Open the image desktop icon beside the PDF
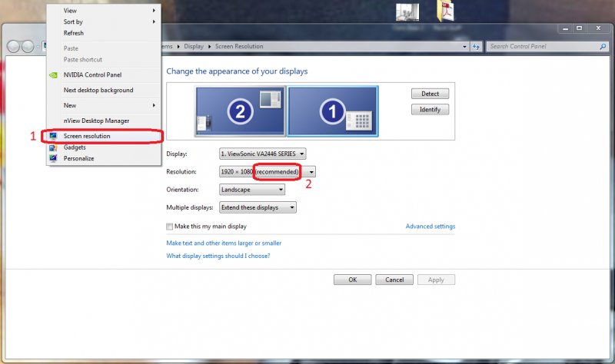 407,12
